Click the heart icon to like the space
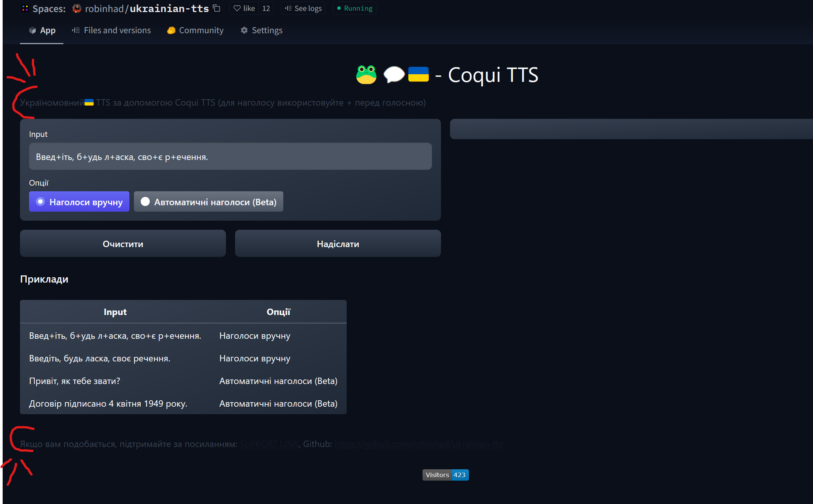Image resolution: width=813 pixels, height=504 pixels. coord(238,8)
